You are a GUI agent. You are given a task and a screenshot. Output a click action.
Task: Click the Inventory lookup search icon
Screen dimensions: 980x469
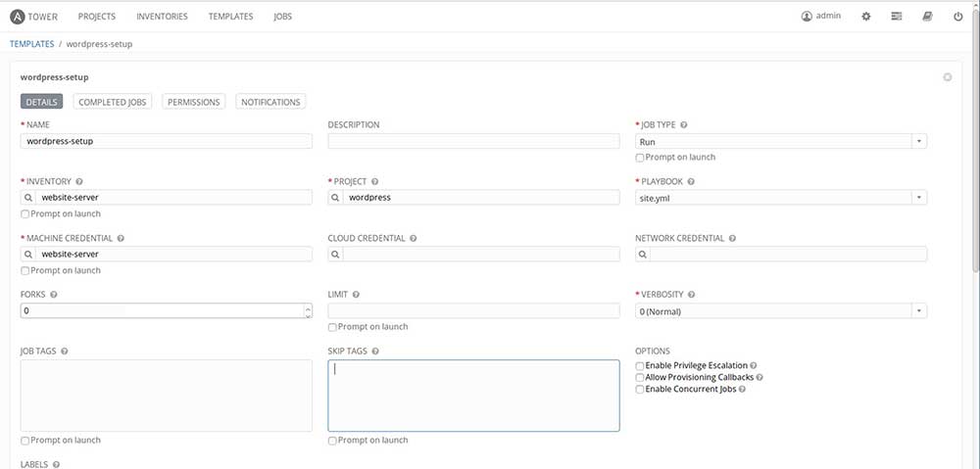(x=28, y=198)
